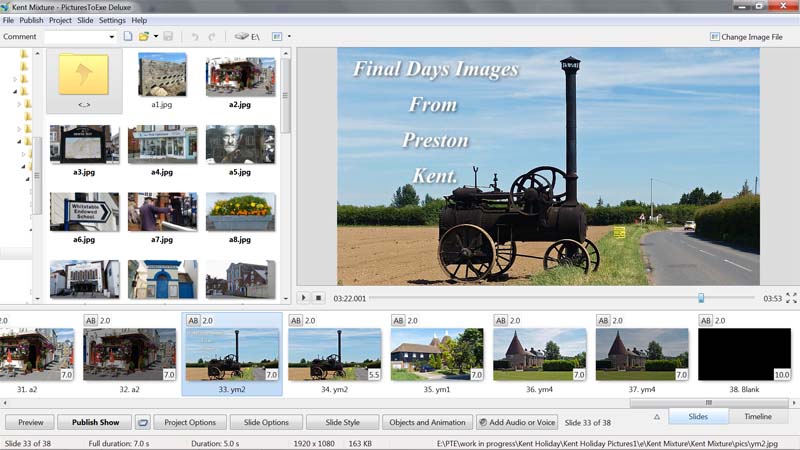
Task: Click folder tree scroll up arrow
Action: click(x=37, y=53)
